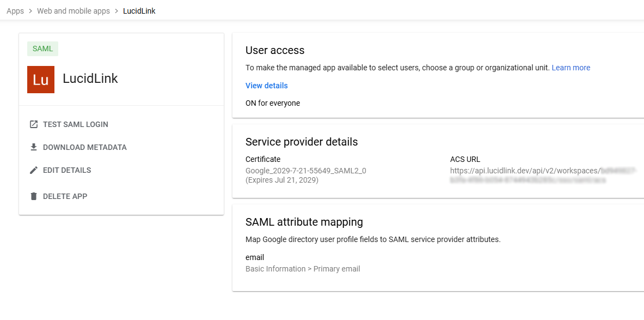The width and height of the screenshot is (644, 320).
Task: Click the Certificate label
Action: (263, 159)
